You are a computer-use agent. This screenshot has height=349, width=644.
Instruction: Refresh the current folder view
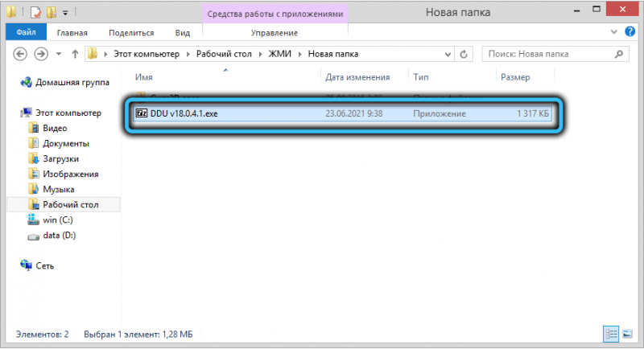tap(464, 54)
